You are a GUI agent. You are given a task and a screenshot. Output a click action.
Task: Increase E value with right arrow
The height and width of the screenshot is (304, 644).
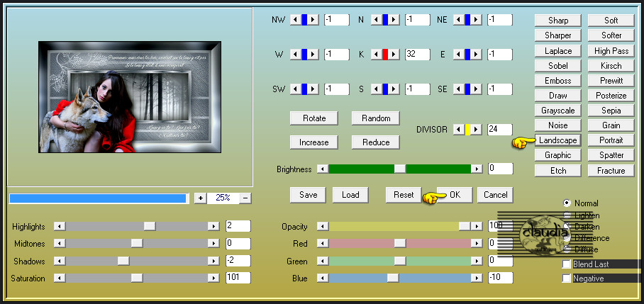(x=477, y=54)
